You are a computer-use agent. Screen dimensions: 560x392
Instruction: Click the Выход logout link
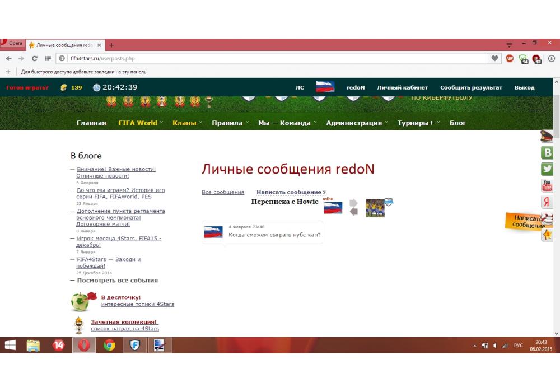(524, 88)
